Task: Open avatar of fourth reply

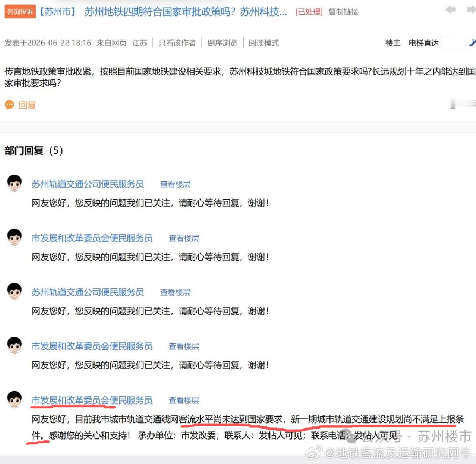Action: pyautogui.click(x=14, y=345)
